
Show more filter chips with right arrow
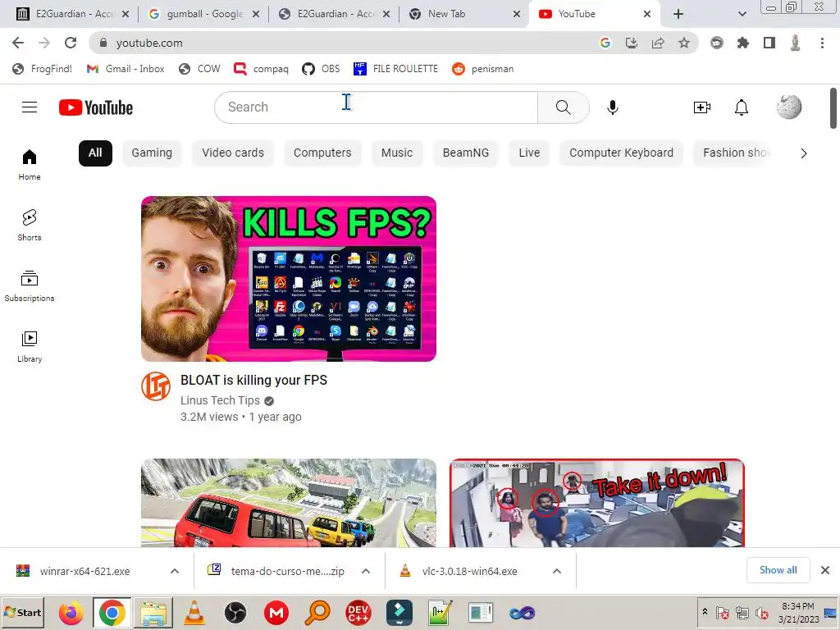pyautogui.click(x=804, y=153)
